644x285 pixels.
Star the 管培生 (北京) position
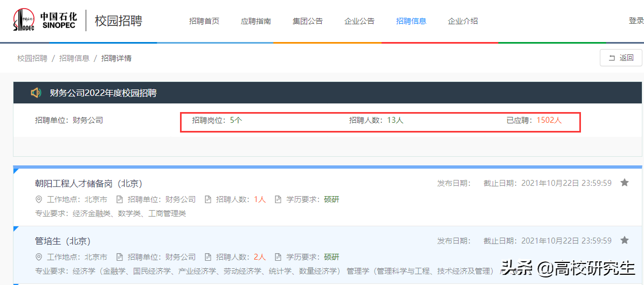click(x=624, y=240)
